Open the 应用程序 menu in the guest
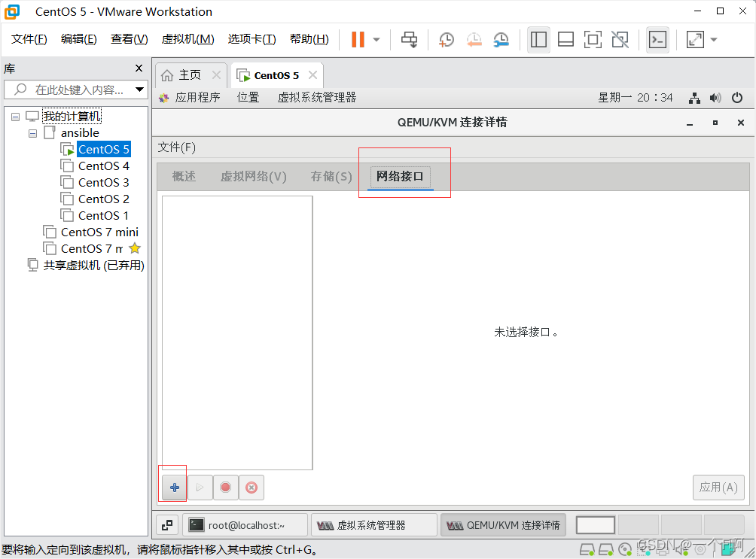The width and height of the screenshot is (756, 559). point(197,98)
